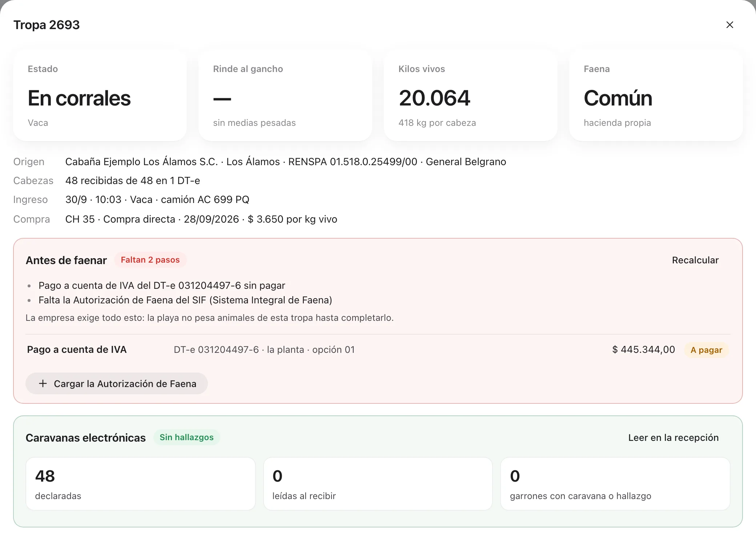756x542 pixels.
Task: Click the Recalcular link
Action: 695,260
